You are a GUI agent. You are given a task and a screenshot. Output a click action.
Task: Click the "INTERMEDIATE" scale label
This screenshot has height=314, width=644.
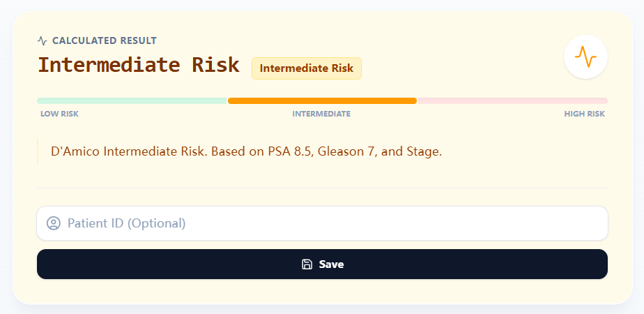point(321,114)
